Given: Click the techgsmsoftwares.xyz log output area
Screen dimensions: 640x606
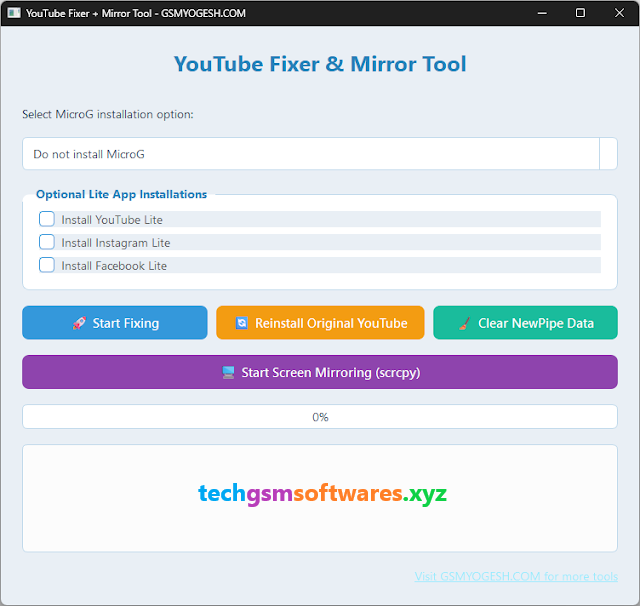Looking at the screenshot, I should (x=320, y=498).
